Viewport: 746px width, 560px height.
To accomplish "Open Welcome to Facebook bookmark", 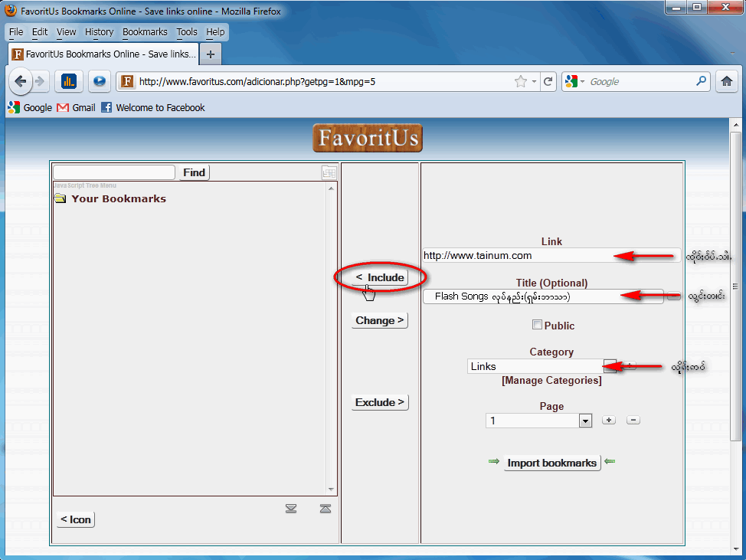I will (x=153, y=107).
